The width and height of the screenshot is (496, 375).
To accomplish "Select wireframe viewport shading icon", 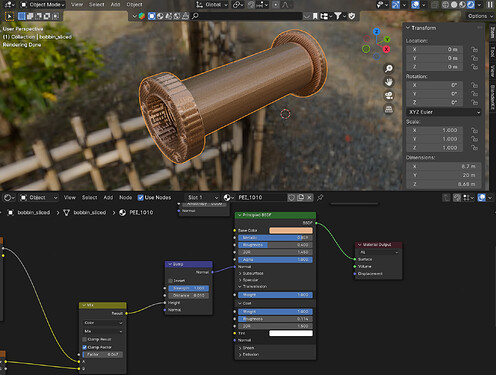I will click(x=445, y=5).
